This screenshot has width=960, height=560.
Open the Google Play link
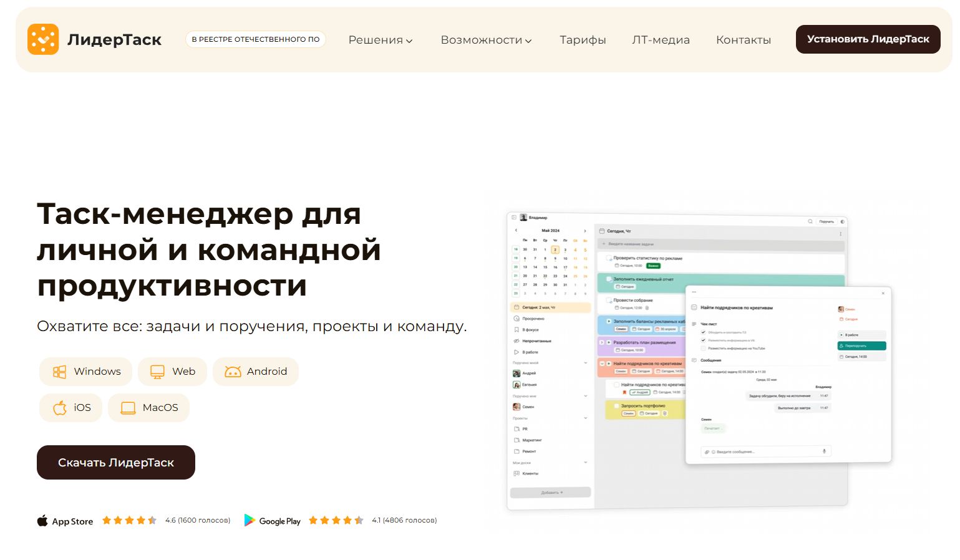coord(272,521)
